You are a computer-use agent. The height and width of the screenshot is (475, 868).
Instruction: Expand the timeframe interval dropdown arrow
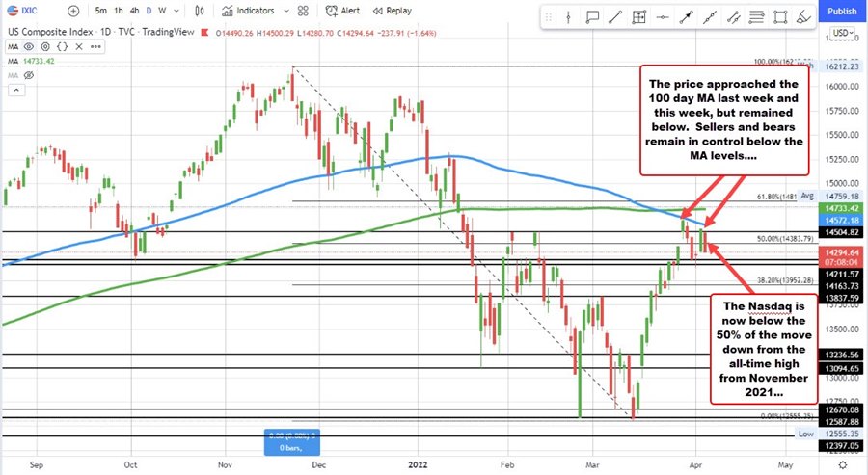click(x=176, y=11)
